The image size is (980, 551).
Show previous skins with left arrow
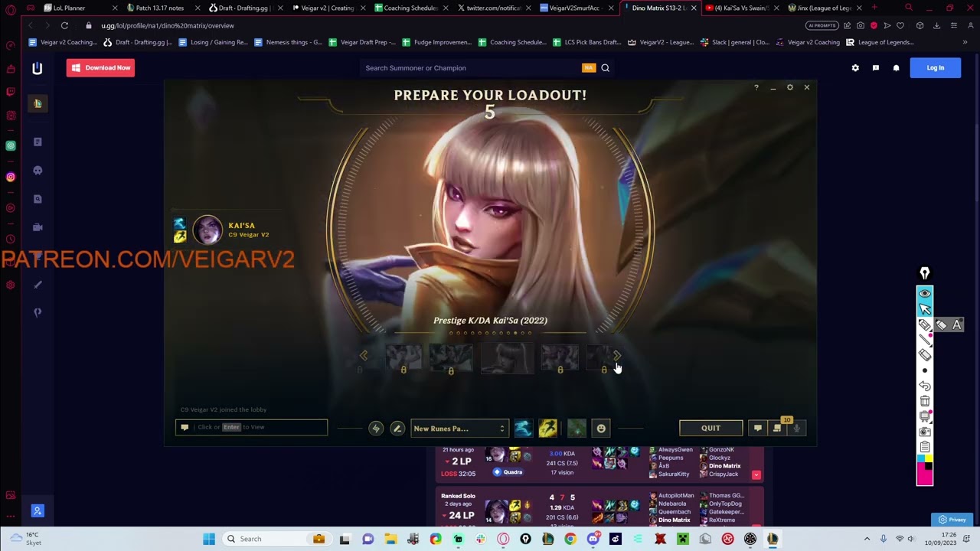(364, 356)
